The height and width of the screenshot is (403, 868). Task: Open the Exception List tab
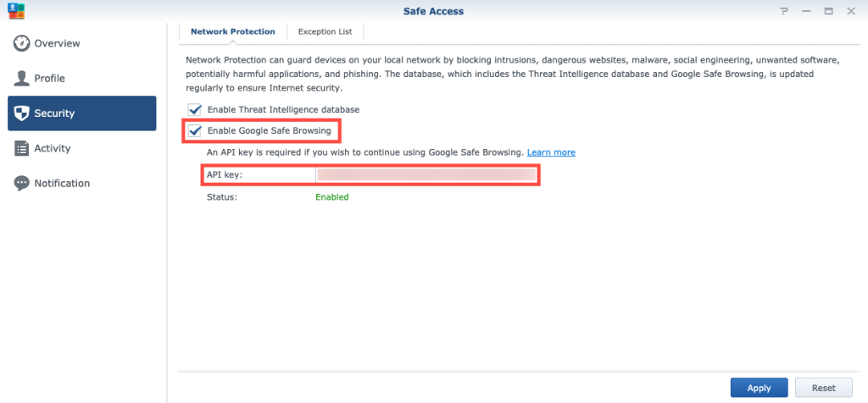tap(325, 31)
